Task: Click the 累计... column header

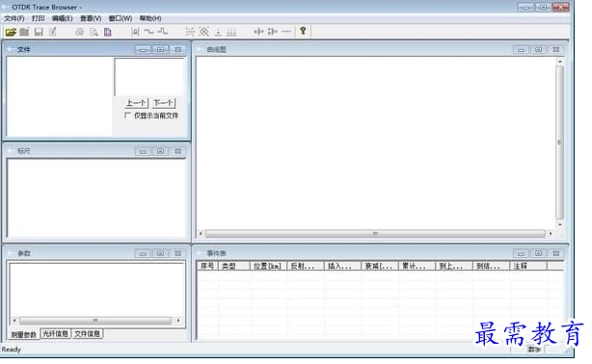Action: 417,266
